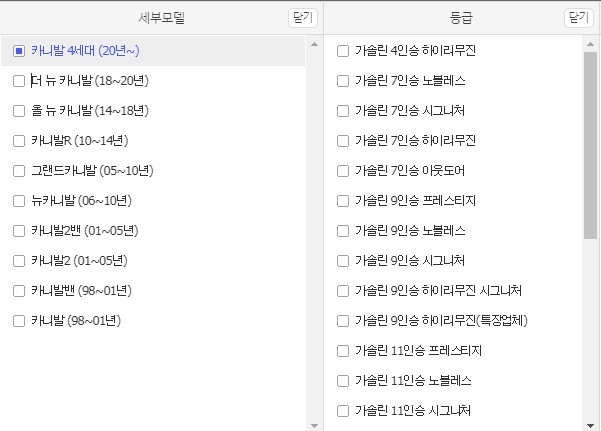Check the 가솔린 9인승 시그니처 grade
The image size is (601, 431).
pos(343,261)
